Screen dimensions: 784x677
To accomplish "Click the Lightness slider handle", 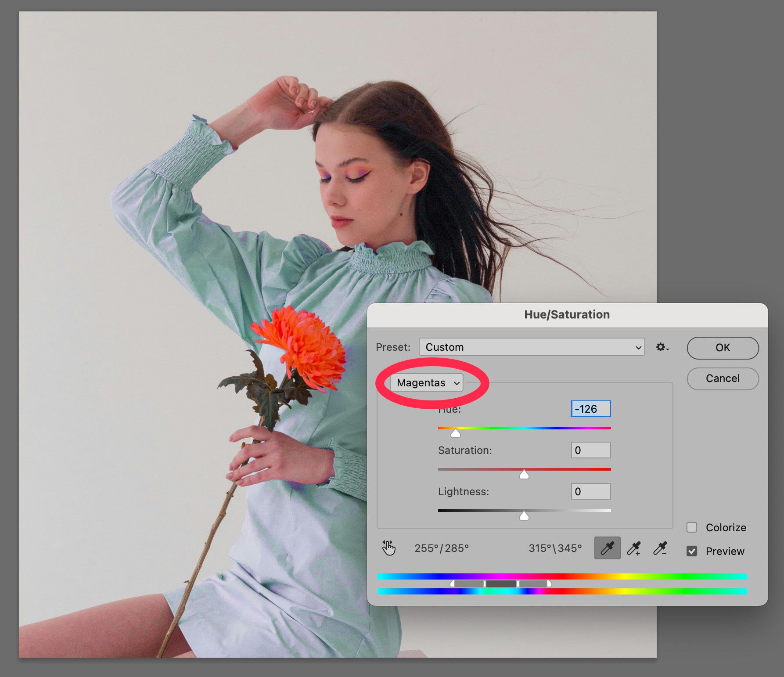I will click(524, 516).
